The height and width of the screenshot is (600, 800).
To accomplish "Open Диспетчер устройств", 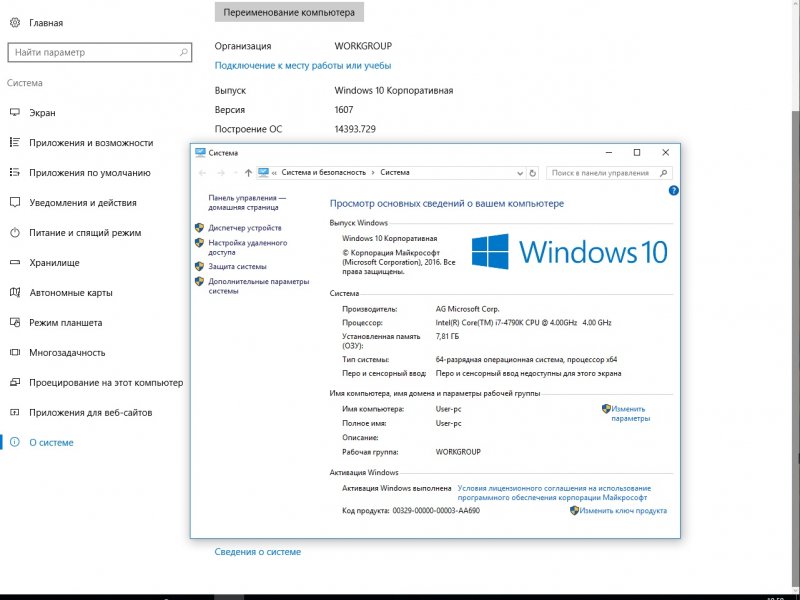I will 245,228.
